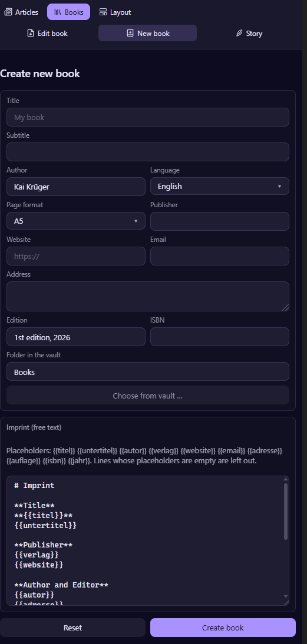Click the Address text area
This screenshot has width=307, height=644.
147,296
